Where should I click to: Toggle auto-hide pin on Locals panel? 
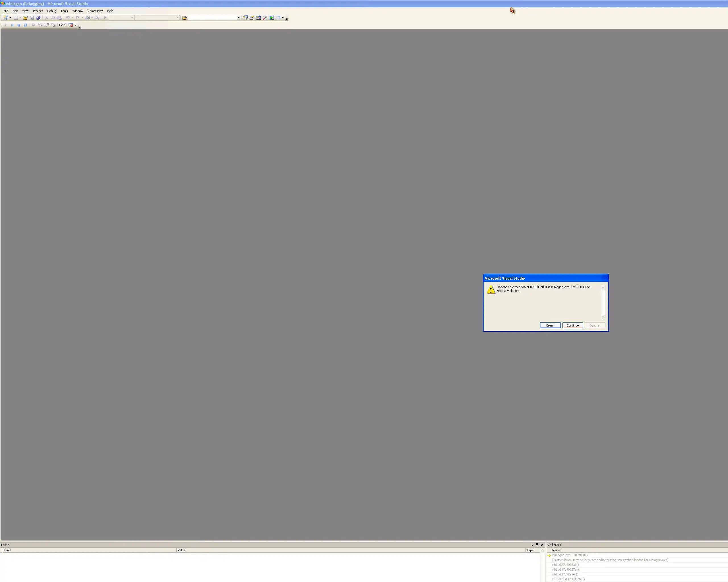point(537,544)
